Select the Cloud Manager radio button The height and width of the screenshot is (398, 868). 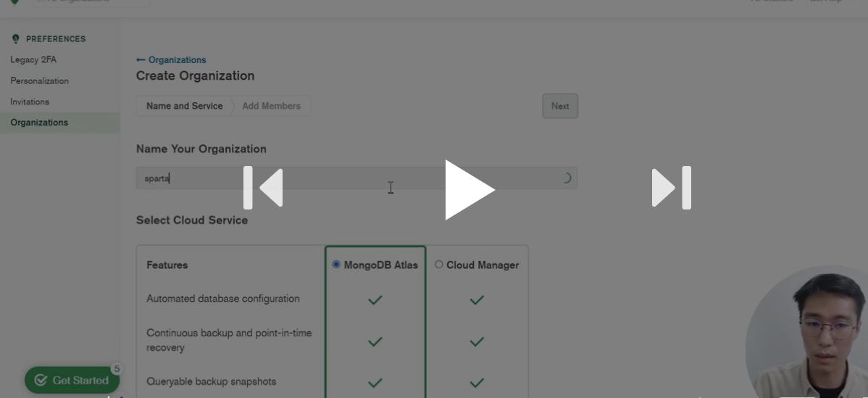point(439,265)
